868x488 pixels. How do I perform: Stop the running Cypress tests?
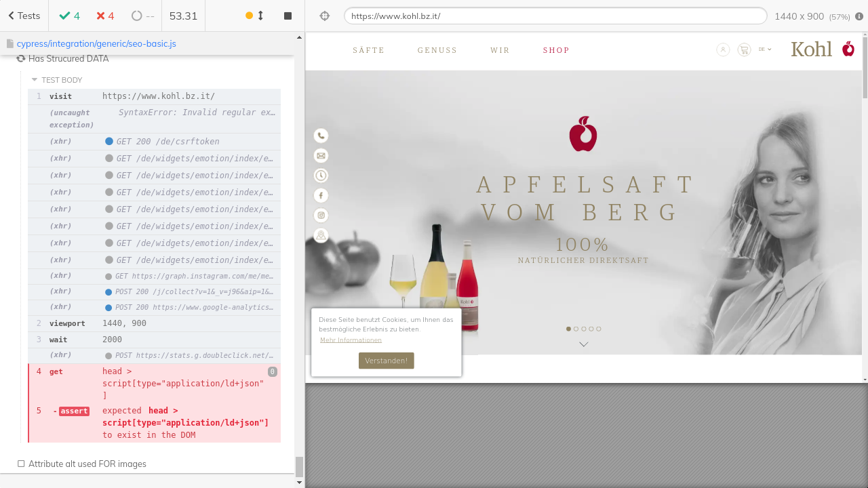[x=288, y=16]
